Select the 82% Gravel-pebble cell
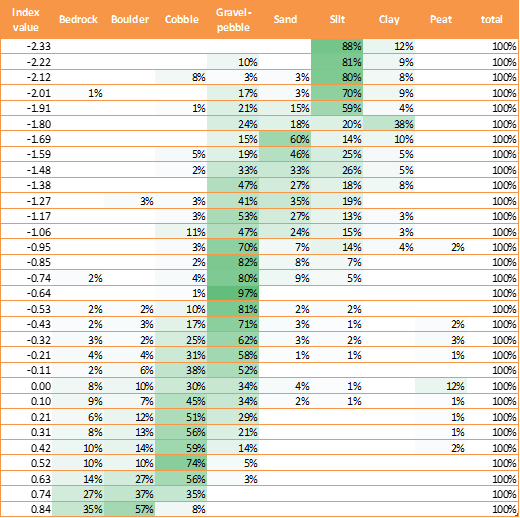Viewport: 520px width, 518px height. pos(233,262)
